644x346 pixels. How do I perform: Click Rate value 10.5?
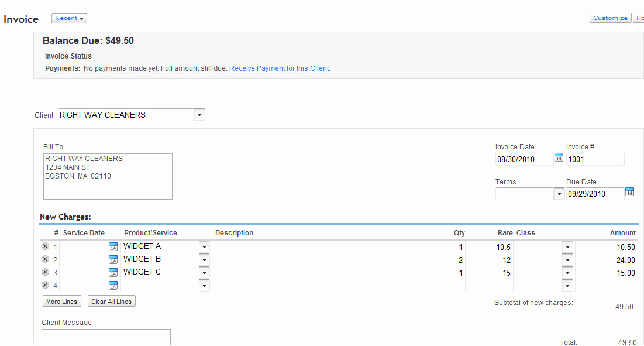coord(503,248)
